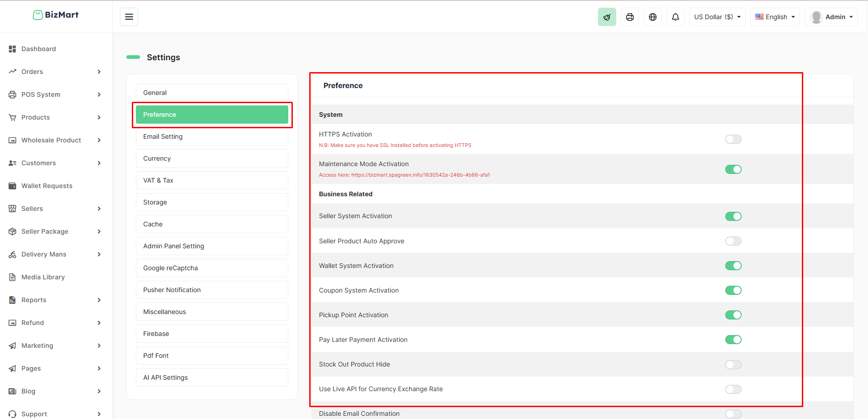
Task: Open Media Library in sidebar
Action: (x=43, y=277)
